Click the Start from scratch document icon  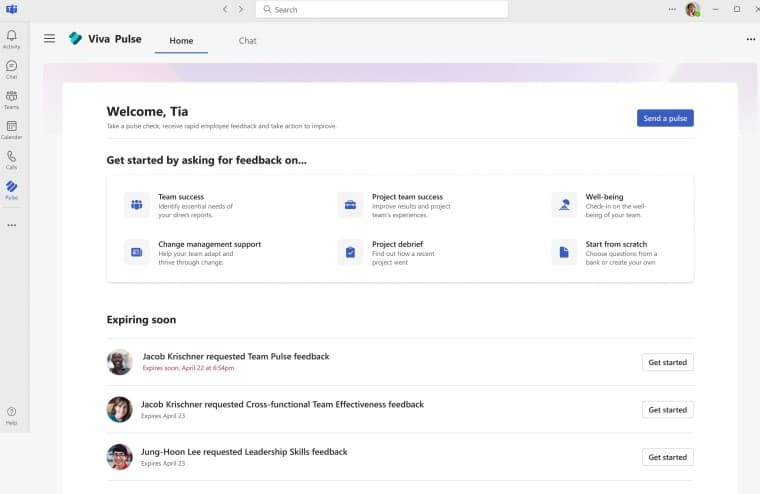(564, 252)
